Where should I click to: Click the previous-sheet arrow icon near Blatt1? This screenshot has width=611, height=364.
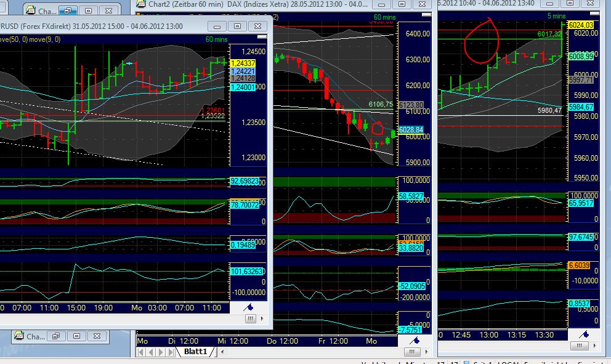(150, 352)
